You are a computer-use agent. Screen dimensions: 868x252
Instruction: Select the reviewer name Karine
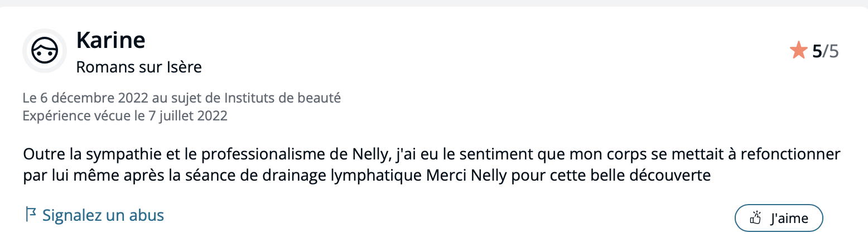[110, 40]
